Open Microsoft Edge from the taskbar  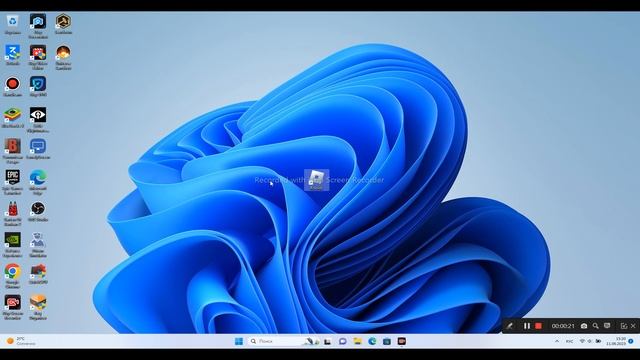click(x=372, y=341)
